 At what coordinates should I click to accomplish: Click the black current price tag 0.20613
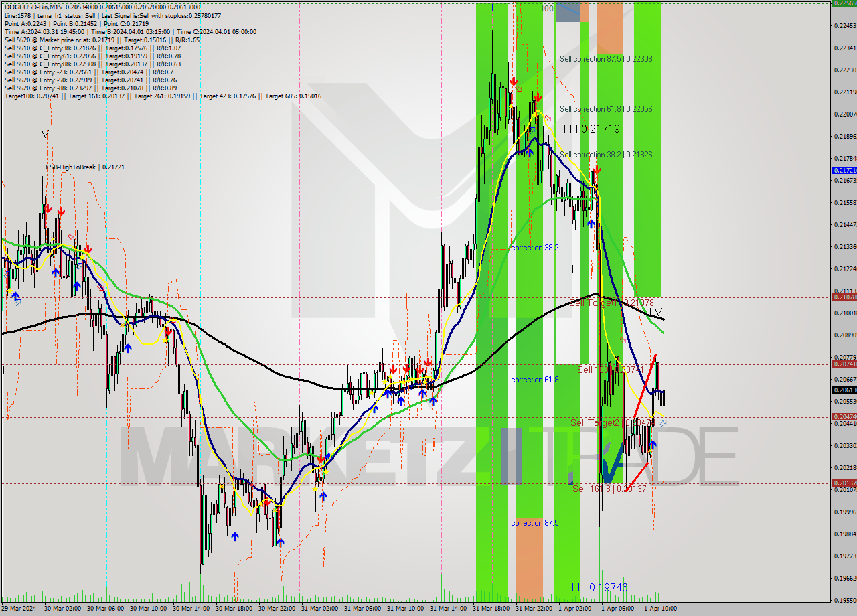tap(844, 390)
